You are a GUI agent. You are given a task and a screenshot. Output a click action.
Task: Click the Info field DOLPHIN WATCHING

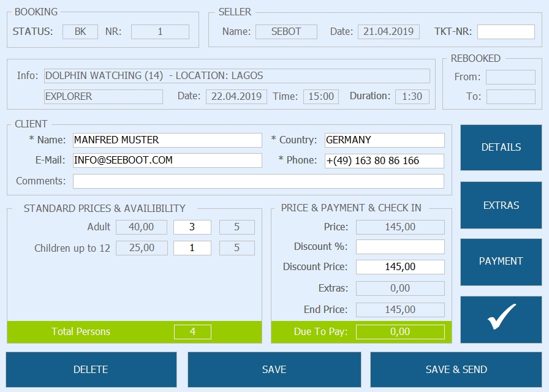[x=237, y=76]
